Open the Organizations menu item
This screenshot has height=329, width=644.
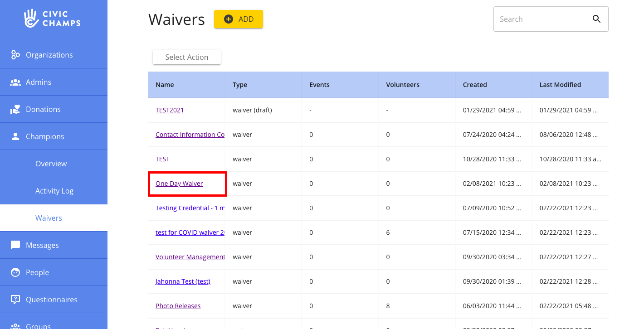point(54,55)
